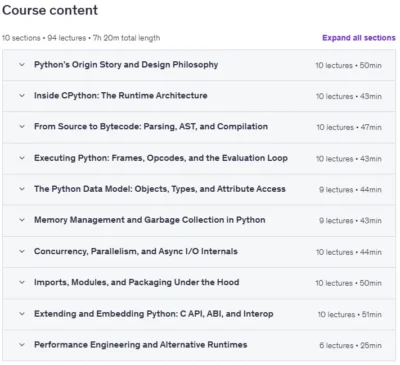Click Performance Engineering and Alternative Runtimes title

point(141,345)
